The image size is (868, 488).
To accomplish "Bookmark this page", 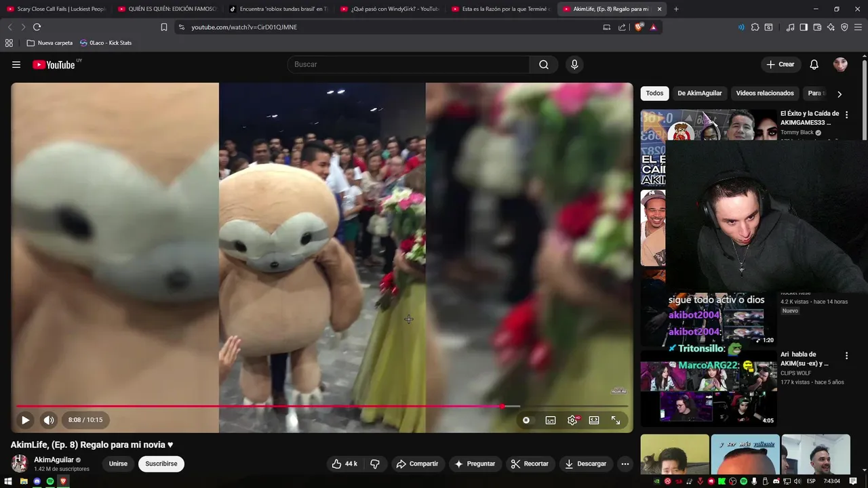I will coord(164,27).
